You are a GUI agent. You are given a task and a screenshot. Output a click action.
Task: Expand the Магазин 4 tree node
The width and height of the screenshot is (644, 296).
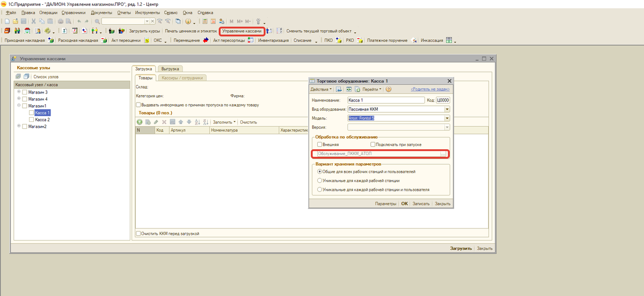tap(19, 99)
